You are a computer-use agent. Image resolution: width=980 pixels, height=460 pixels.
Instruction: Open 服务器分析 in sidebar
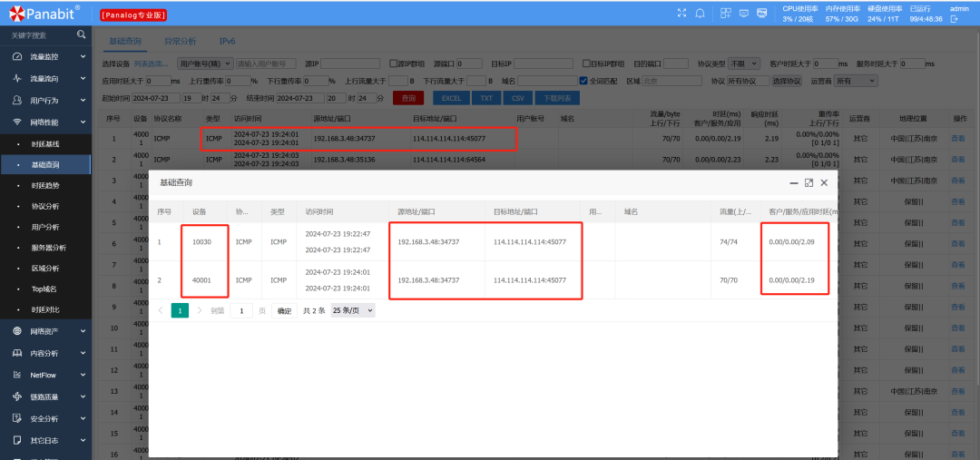(49, 248)
